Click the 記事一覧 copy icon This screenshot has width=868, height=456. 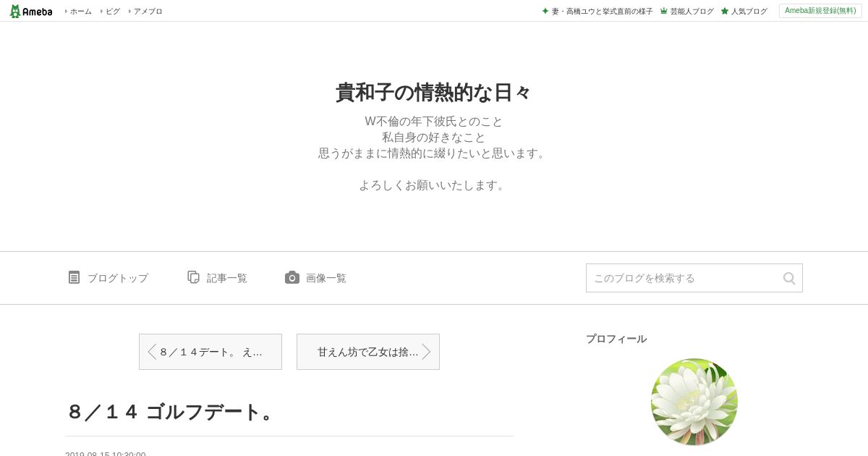[193, 277]
